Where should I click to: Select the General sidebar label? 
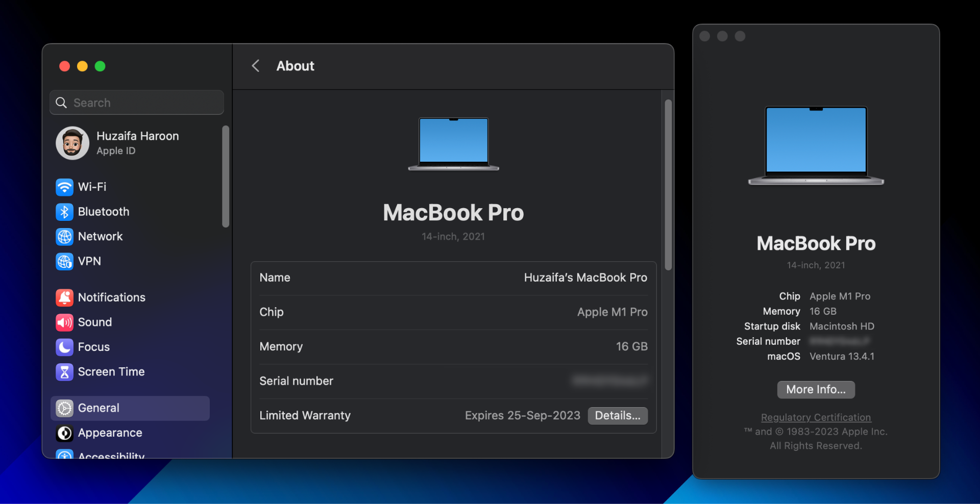point(99,408)
